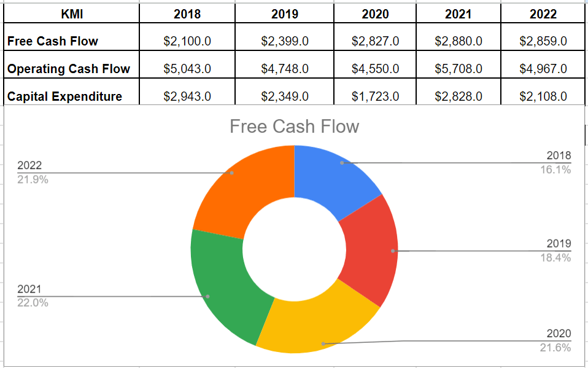Click the 16.1% percentage label
Screen dimensions: 588x368
(555, 170)
